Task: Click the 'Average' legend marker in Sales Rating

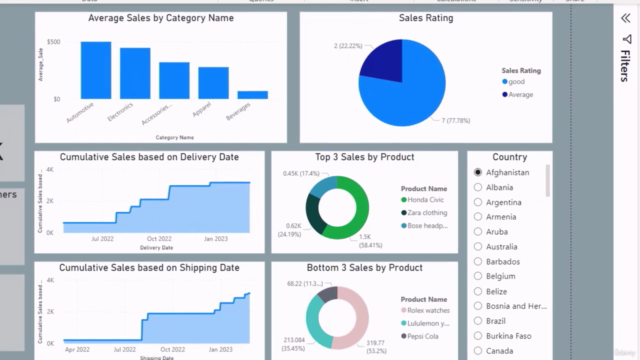Action: click(504, 94)
